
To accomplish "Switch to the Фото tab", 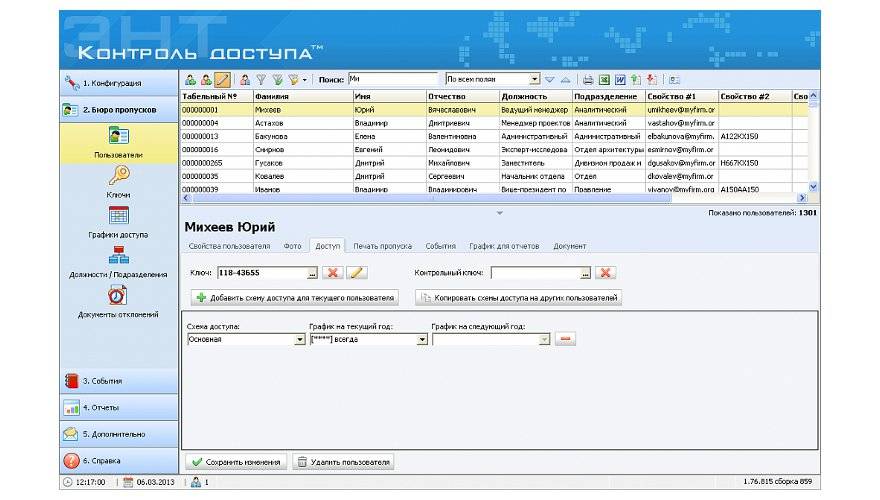I will 292,245.
